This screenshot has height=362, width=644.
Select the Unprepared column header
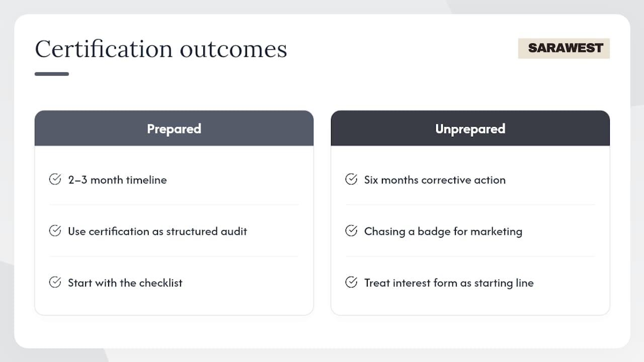pos(470,128)
